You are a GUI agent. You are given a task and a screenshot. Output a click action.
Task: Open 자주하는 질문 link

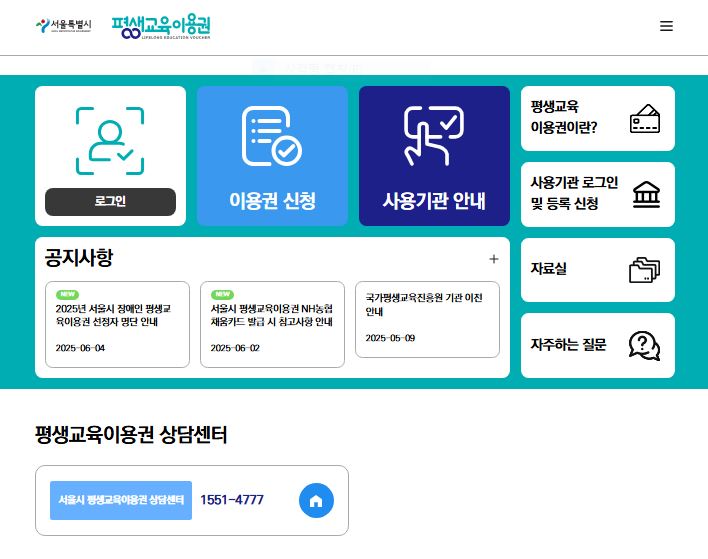568,345
